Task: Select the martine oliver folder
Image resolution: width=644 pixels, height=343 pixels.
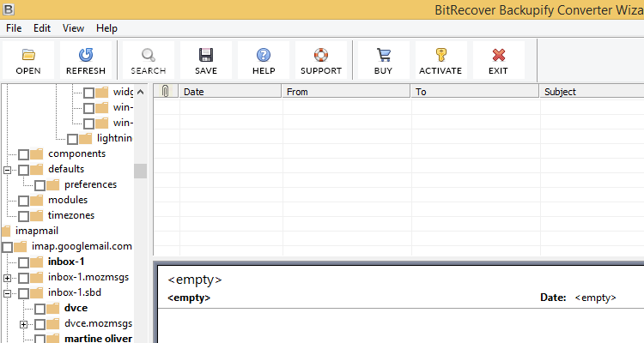Action: (98, 339)
